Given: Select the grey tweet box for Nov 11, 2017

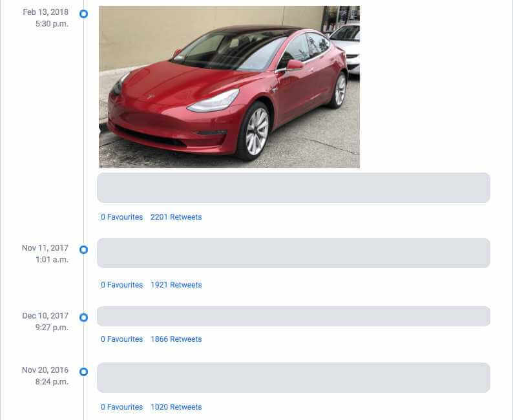Looking at the screenshot, I should [x=293, y=253].
